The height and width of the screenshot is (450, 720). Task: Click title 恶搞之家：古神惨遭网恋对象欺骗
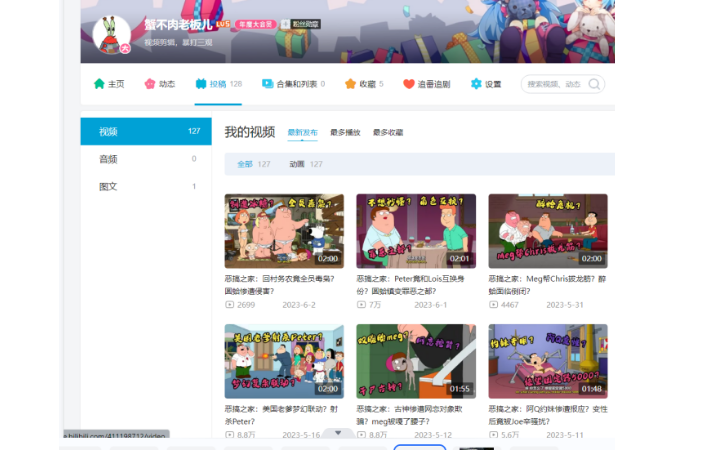[x=409, y=415]
